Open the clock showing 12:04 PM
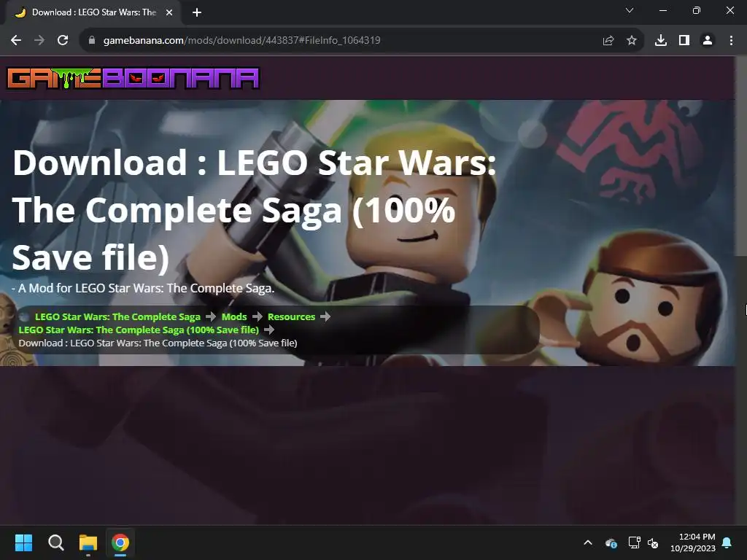 coord(693,542)
